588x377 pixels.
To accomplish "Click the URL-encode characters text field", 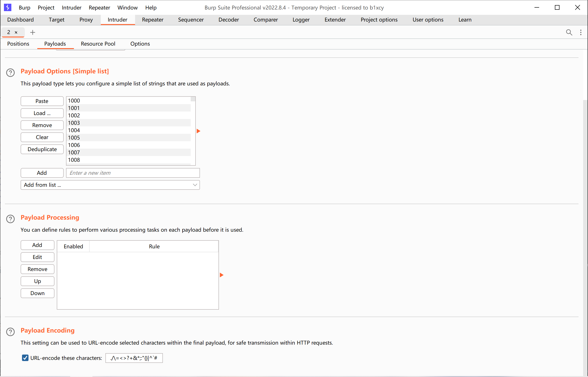I will 134,358.
